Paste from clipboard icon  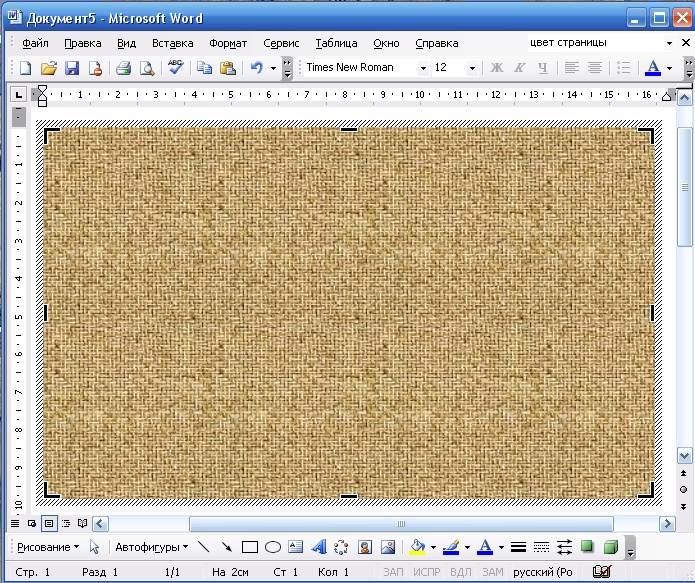227,68
